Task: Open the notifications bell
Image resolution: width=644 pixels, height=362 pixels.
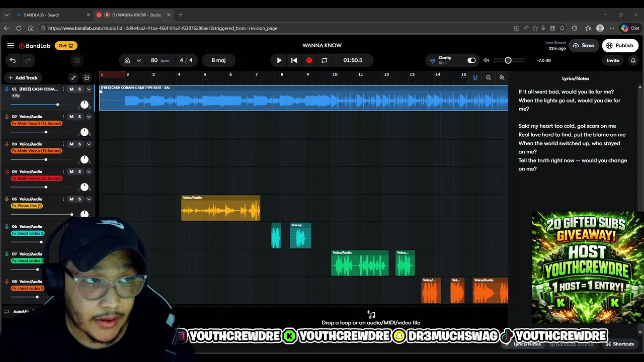Action: coord(633,60)
